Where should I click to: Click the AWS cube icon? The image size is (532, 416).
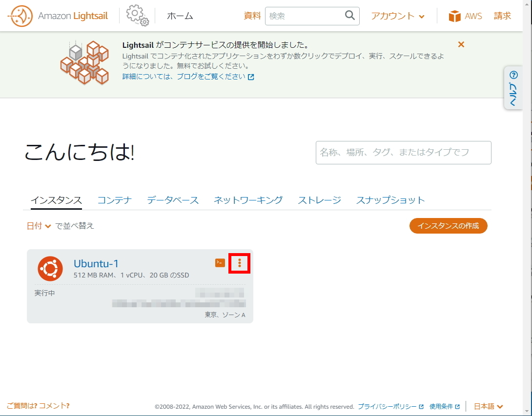click(455, 16)
